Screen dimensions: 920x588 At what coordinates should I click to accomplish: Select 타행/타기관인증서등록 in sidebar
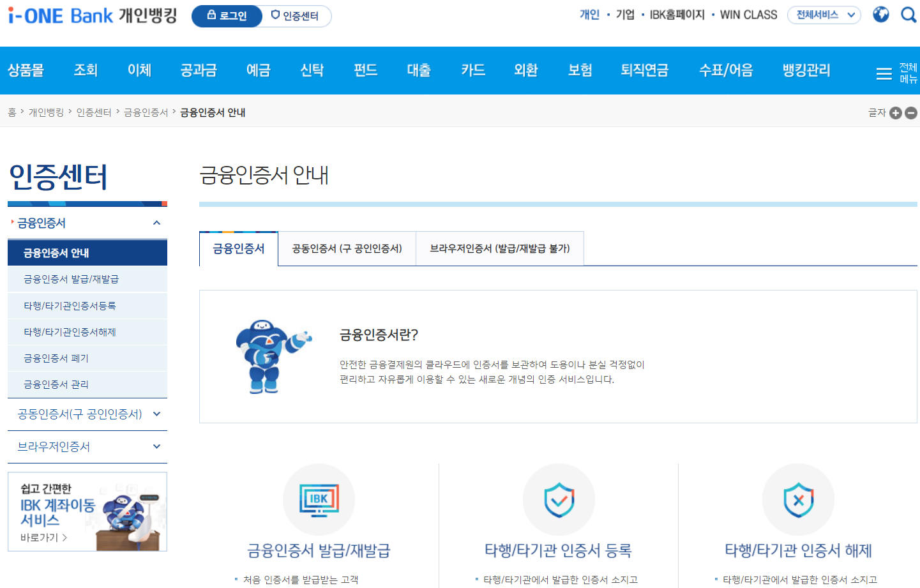click(x=87, y=306)
